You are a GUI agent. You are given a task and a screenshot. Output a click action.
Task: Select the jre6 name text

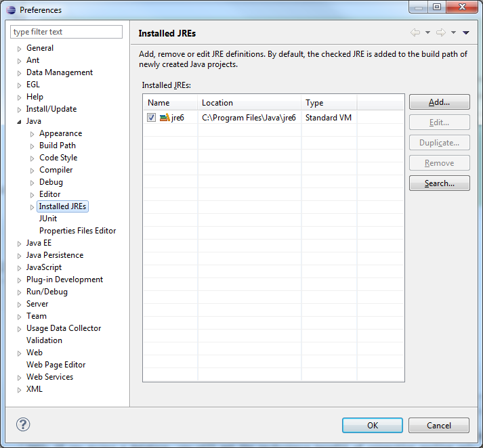(x=177, y=118)
